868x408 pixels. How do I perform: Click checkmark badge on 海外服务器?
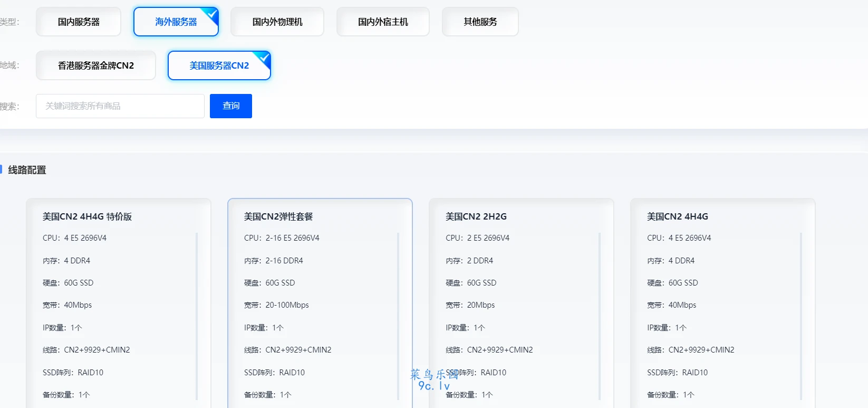point(213,13)
